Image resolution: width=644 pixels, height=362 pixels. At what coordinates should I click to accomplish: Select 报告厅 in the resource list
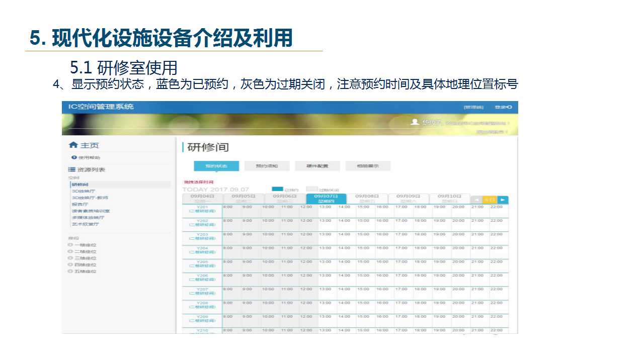click(x=80, y=204)
